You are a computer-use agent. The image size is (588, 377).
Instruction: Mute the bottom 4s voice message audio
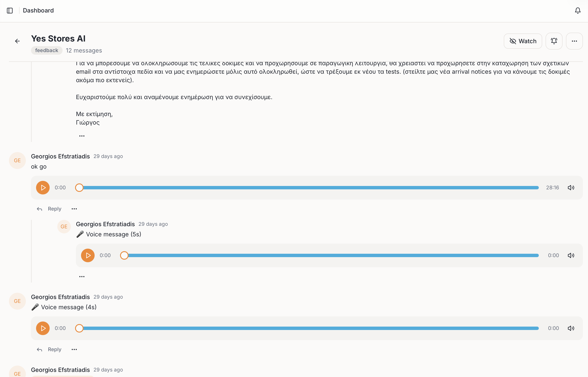tap(571, 328)
